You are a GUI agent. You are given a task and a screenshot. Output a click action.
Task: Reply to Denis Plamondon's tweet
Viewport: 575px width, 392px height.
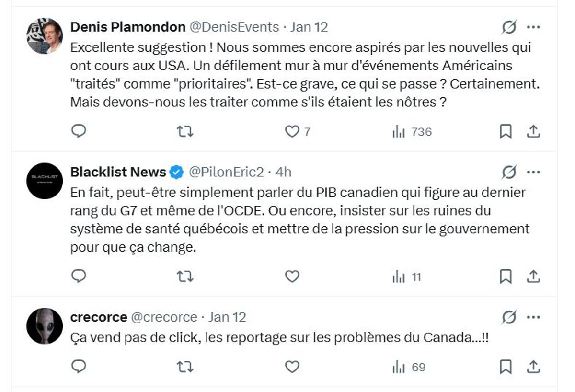pyautogui.click(x=78, y=131)
